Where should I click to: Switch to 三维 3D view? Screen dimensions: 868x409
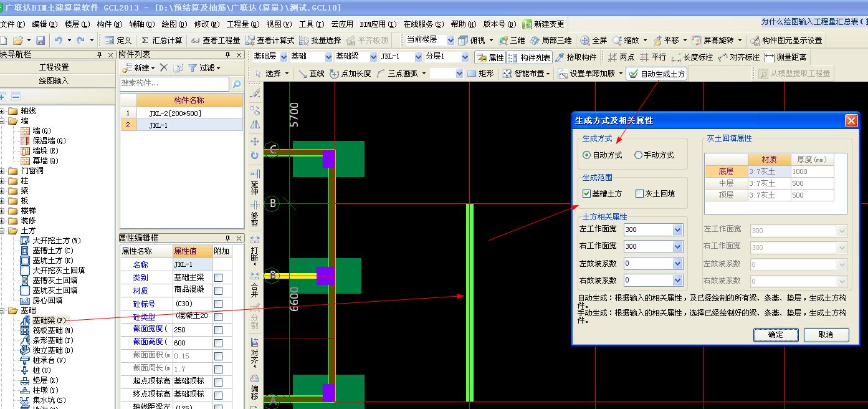pyautogui.click(x=512, y=41)
